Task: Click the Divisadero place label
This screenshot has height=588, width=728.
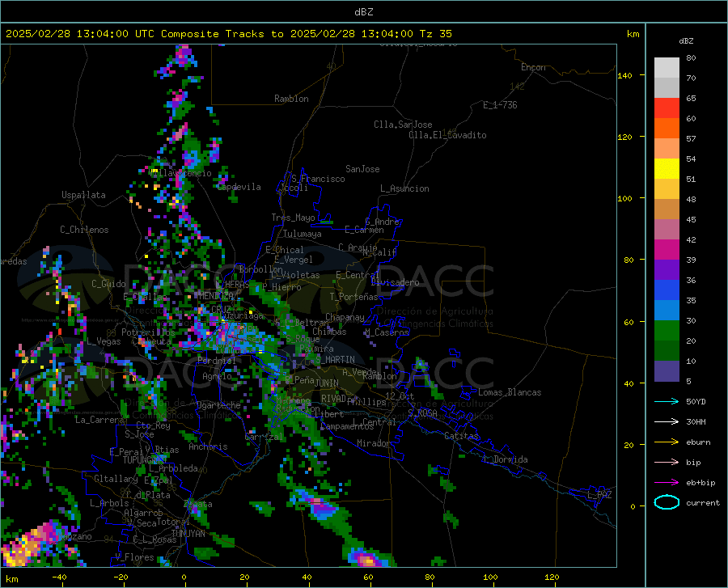Action: click(395, 282)
